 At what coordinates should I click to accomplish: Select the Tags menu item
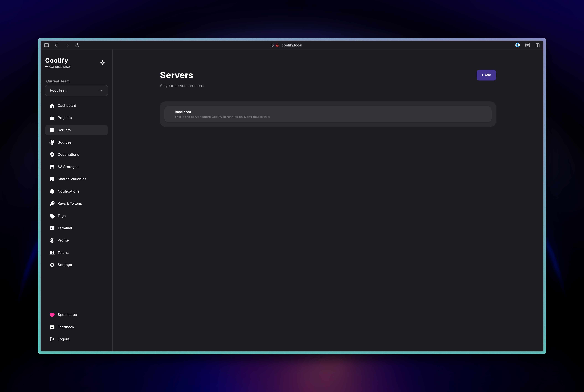[x=62, y=216]
